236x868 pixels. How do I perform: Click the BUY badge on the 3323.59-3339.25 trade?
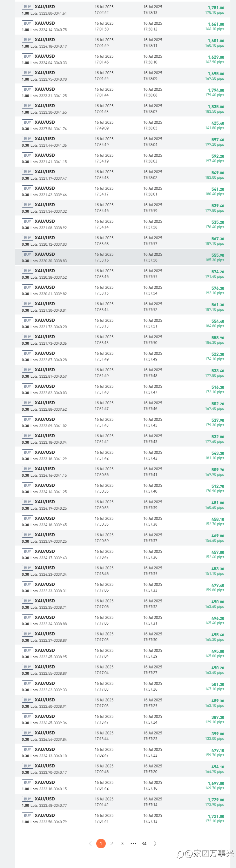27,535
